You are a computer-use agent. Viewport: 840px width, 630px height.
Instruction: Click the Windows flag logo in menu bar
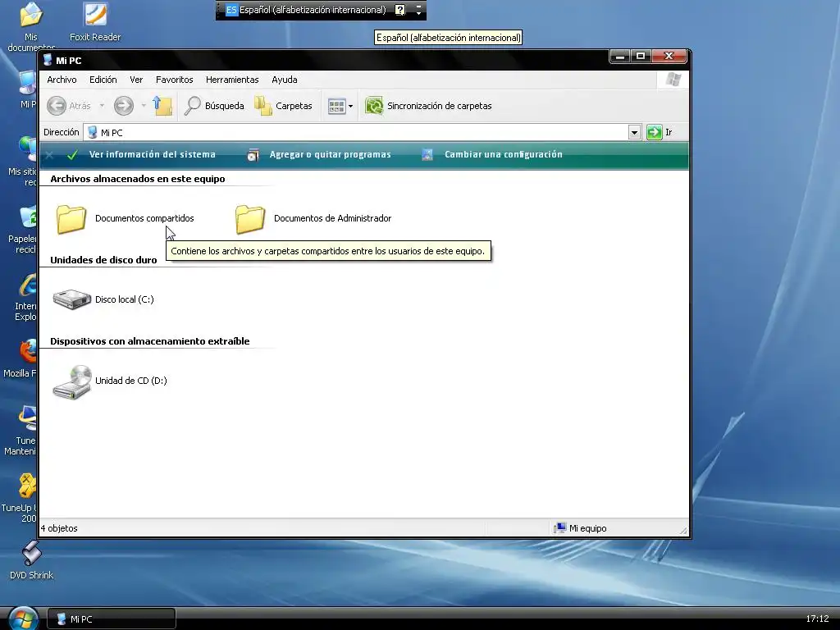click(x=673, y=80)
